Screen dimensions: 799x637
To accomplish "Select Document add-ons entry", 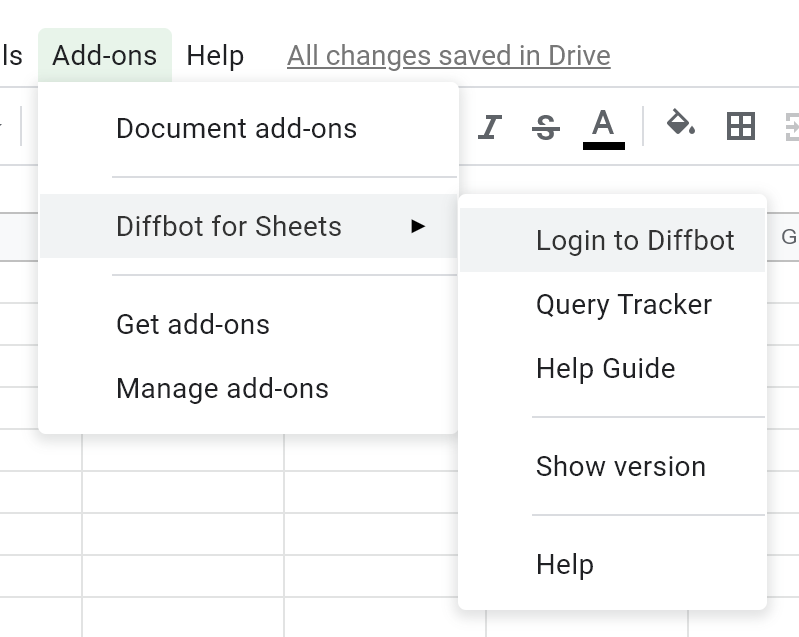I will click(249, 128).
